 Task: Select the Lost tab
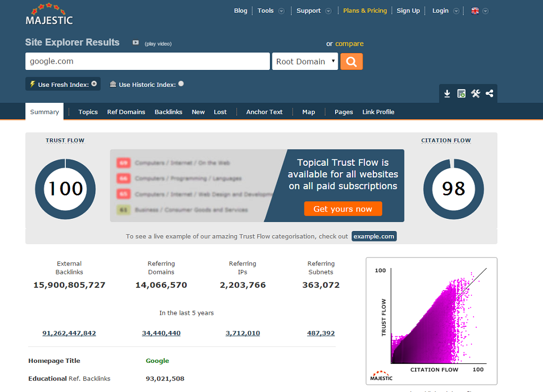coord(220,112)
